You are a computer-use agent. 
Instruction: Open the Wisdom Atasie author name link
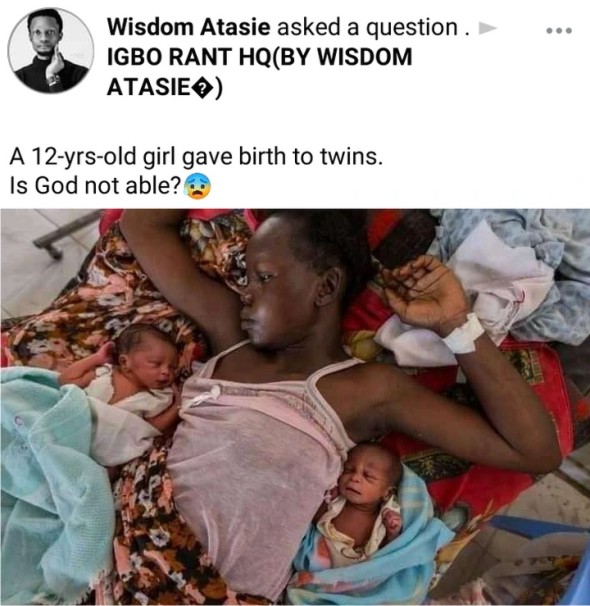click(189, 27)
